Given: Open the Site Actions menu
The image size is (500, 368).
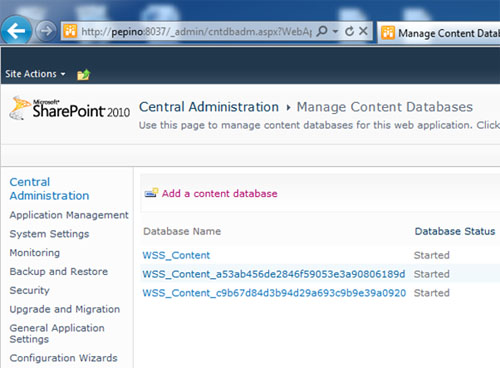Looking at the screenshot, I should click(x=35, y=74).
